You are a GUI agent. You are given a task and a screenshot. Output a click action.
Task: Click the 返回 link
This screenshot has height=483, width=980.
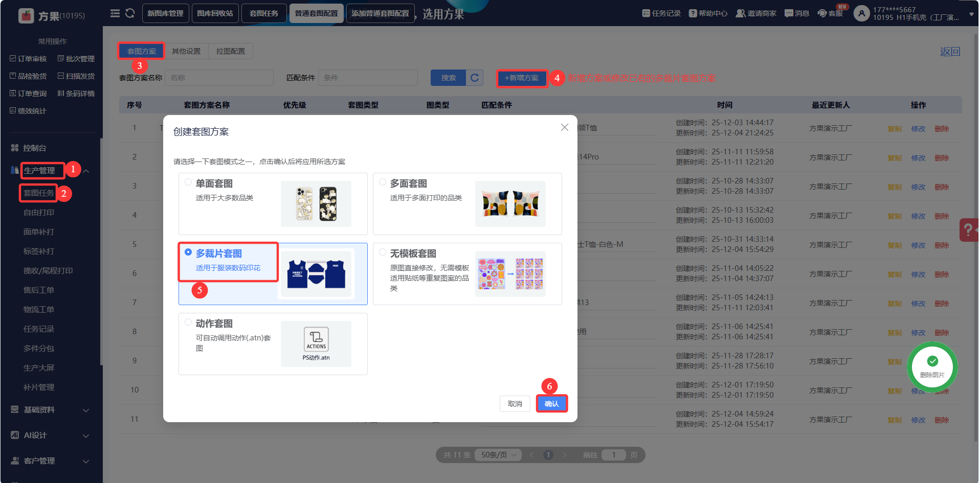click(950, 52)
